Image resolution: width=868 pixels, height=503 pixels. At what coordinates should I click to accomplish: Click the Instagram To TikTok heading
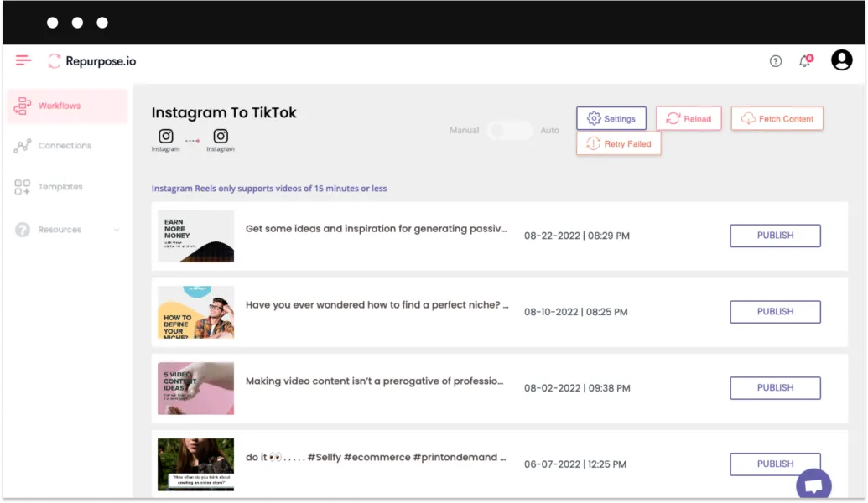(x=224, y=113)
